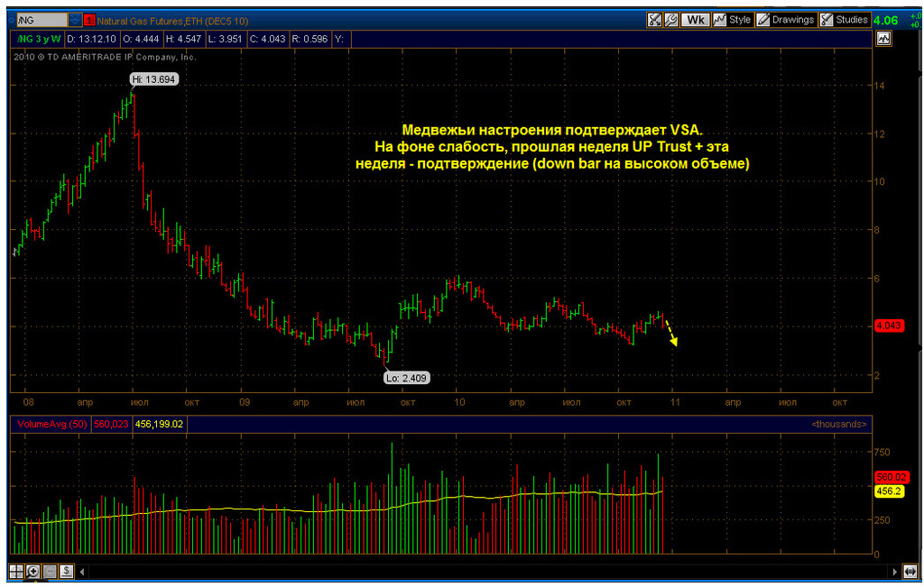Open the Style menu

click(x=733, y=20)
